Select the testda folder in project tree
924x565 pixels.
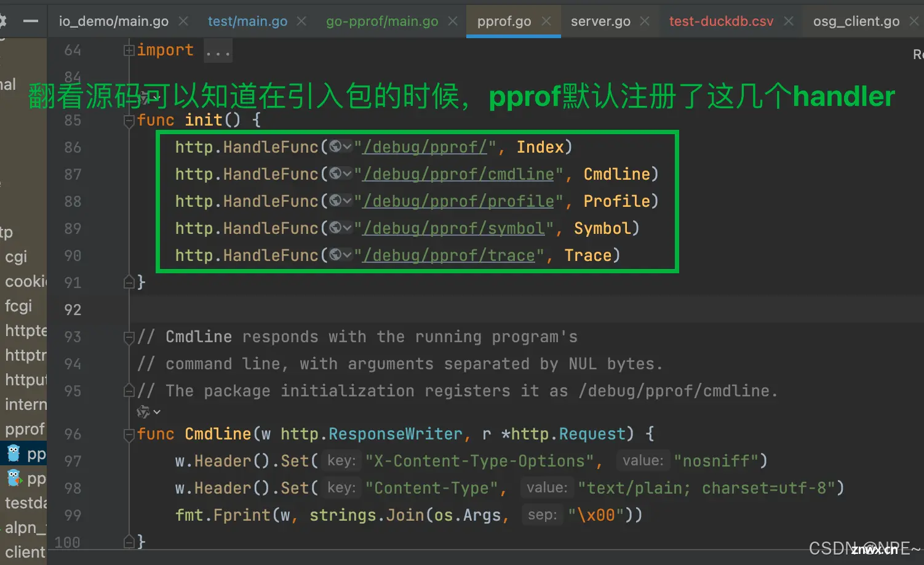point(26,503)
